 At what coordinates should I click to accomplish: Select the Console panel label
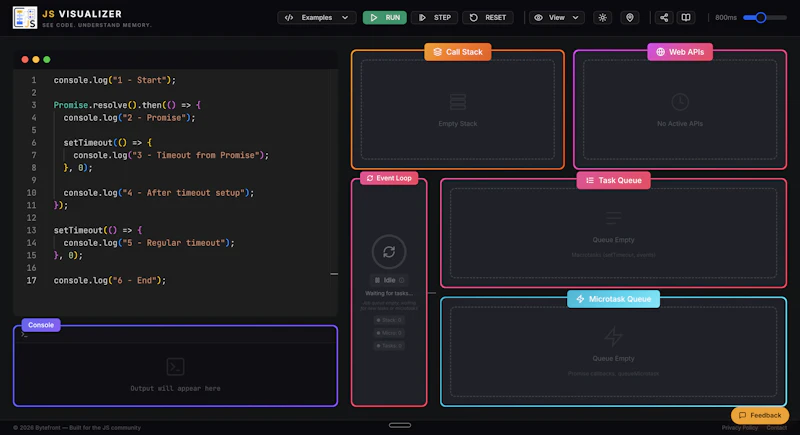coord(41,325)
